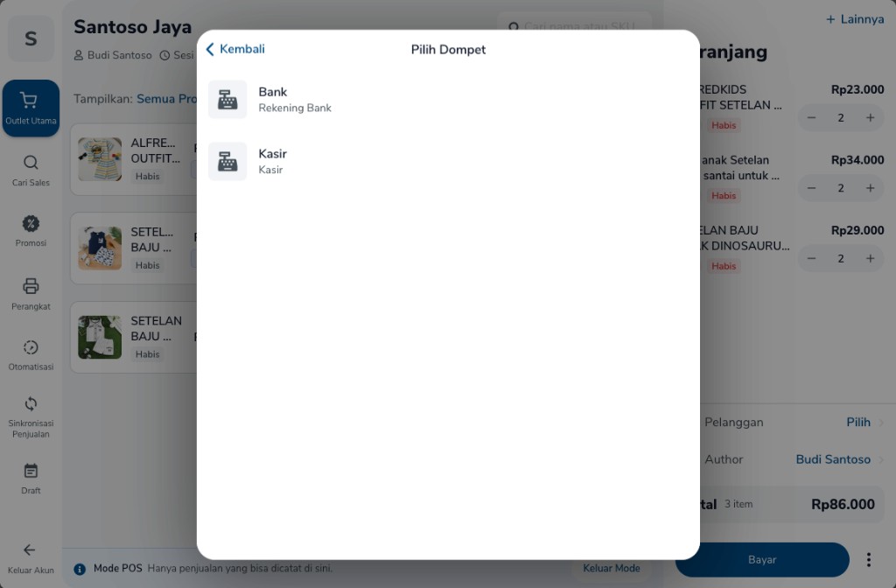Click the ALFRE... OUTFIT product thumbnail
The height and width of the screenshot is (588, 896).
pos(100,159)
